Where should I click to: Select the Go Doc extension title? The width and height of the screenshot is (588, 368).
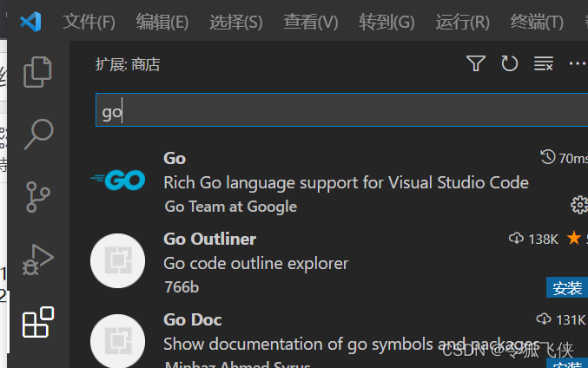point(193,319)
